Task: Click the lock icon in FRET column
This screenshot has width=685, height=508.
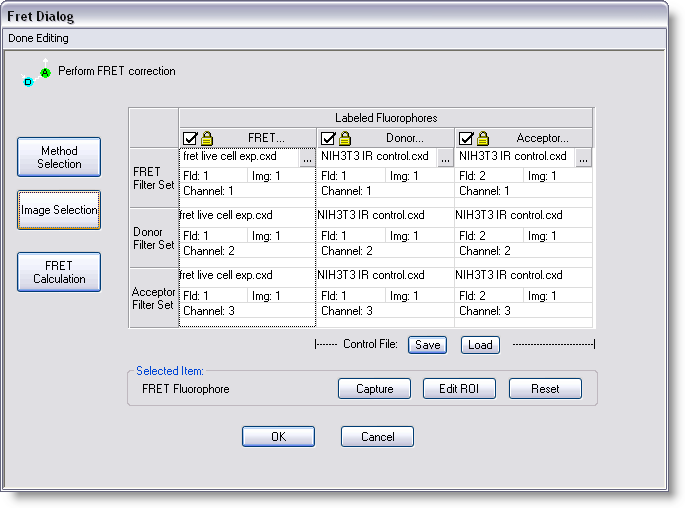Action: click(x=207, y=138)
